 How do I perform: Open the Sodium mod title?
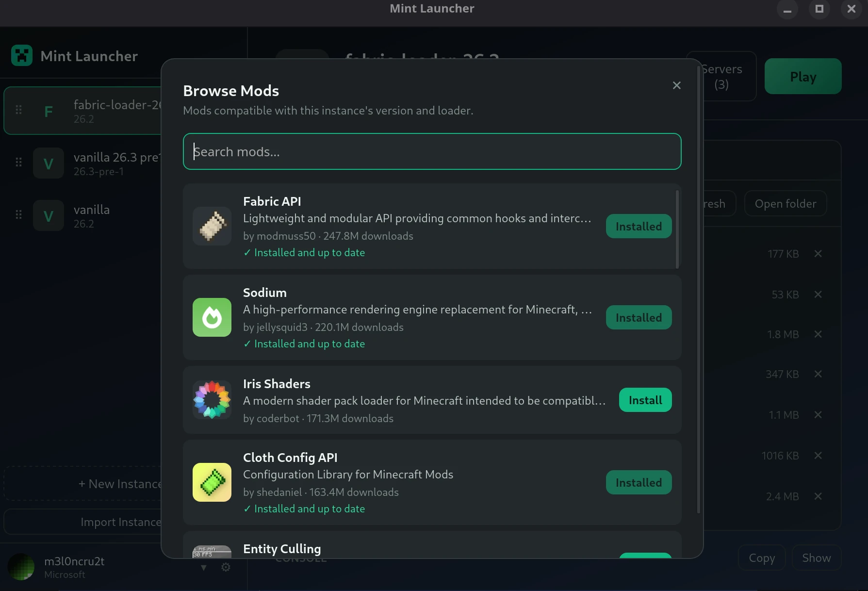pos(264,292)
